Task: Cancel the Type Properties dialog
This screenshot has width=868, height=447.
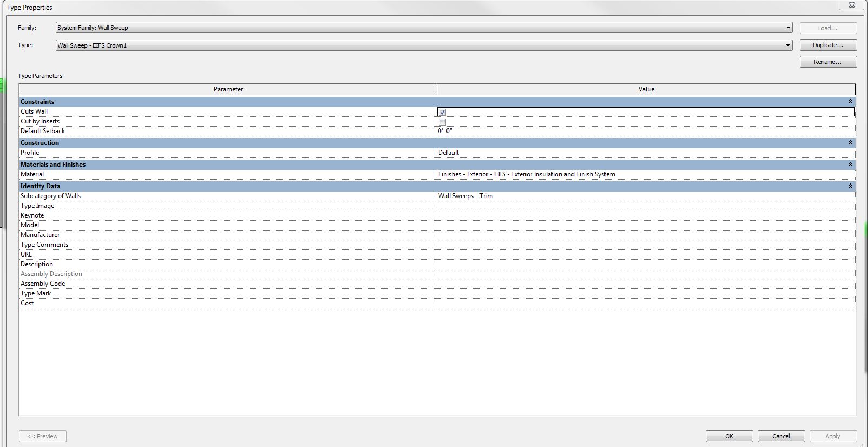Action: (x=781, y=436)
